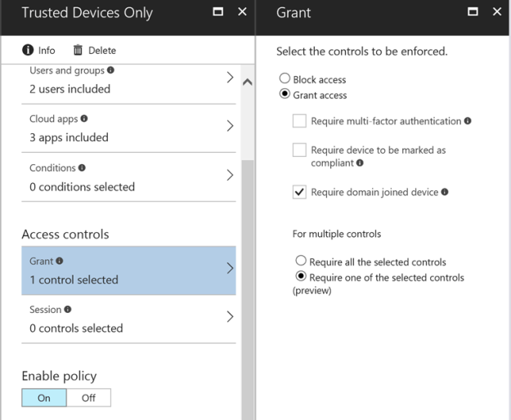Expand the Conditions row chevron
The image size is (511, 420).
coord(230,176)
